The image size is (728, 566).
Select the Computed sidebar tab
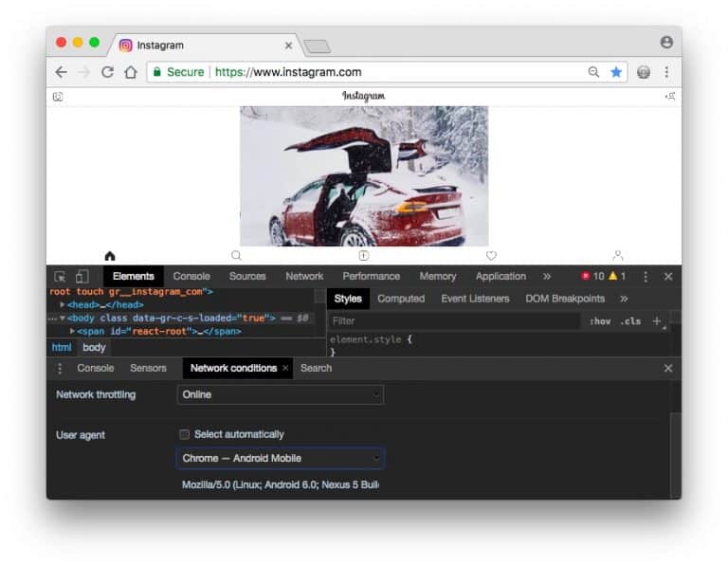point(401,299)
